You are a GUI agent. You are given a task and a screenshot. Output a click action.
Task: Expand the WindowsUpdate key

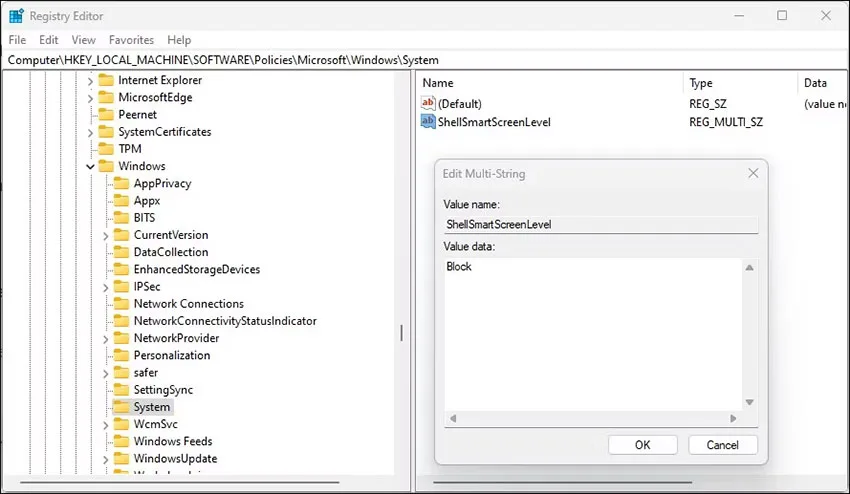point(106,459)
